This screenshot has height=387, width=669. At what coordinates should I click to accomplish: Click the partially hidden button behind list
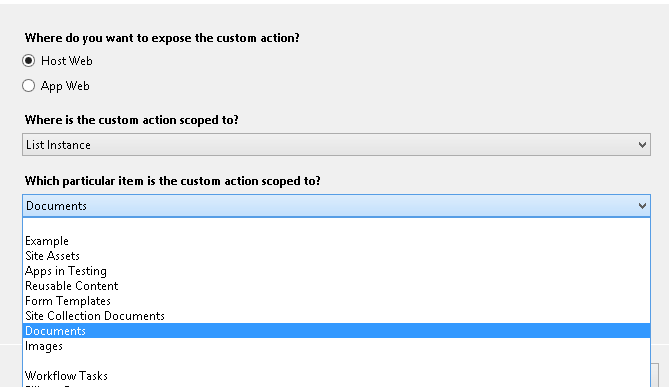click(655, 375)
